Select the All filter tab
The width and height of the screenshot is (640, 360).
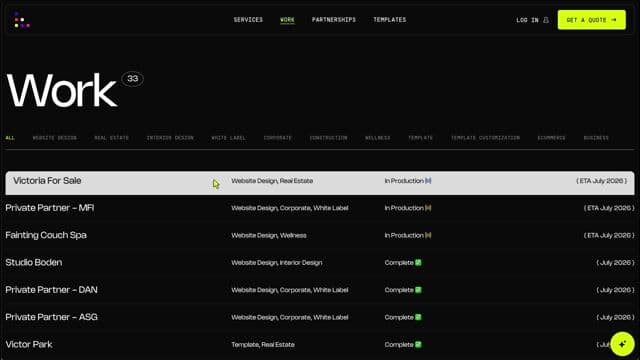(10, 138)
